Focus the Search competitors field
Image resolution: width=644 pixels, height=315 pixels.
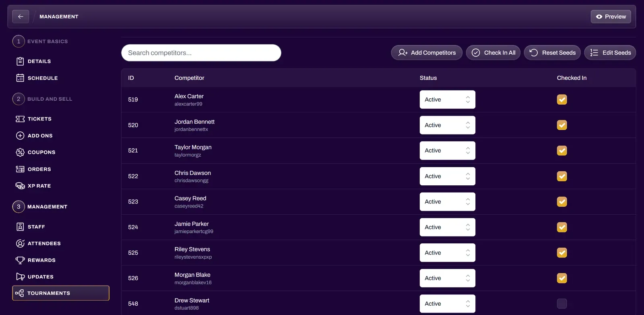tap(201, 53)
